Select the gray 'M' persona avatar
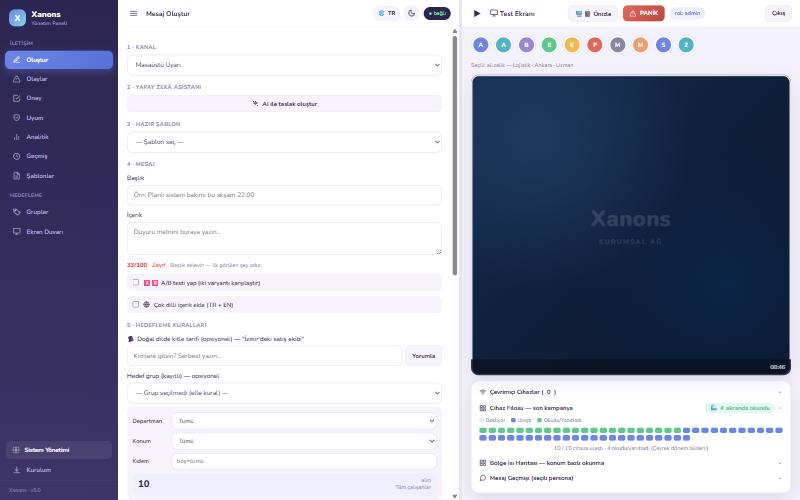 [x=617, y=45]
